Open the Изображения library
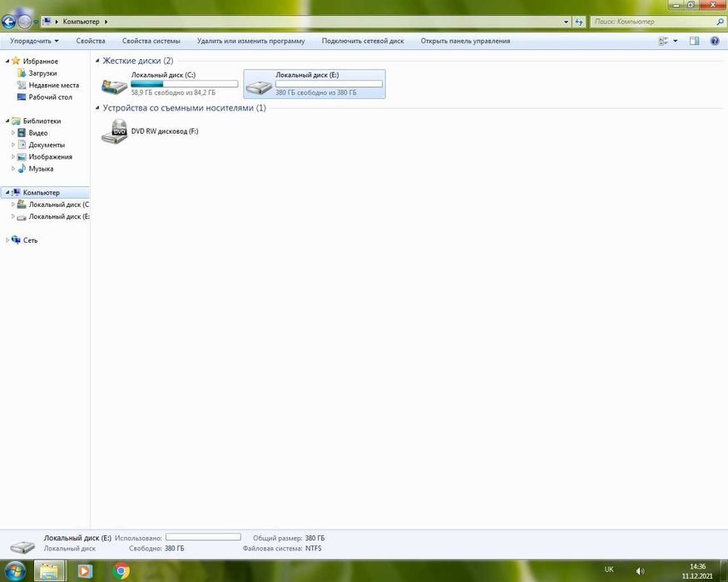 coord(50,157)
